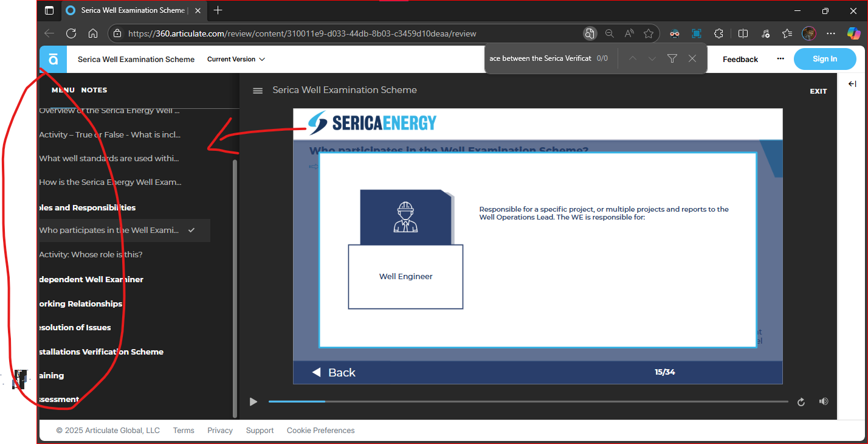The height and width of the screenshot is (444, 868).
Task: Open the screenshot capture tool icon
Action: (x=697, y=33)
